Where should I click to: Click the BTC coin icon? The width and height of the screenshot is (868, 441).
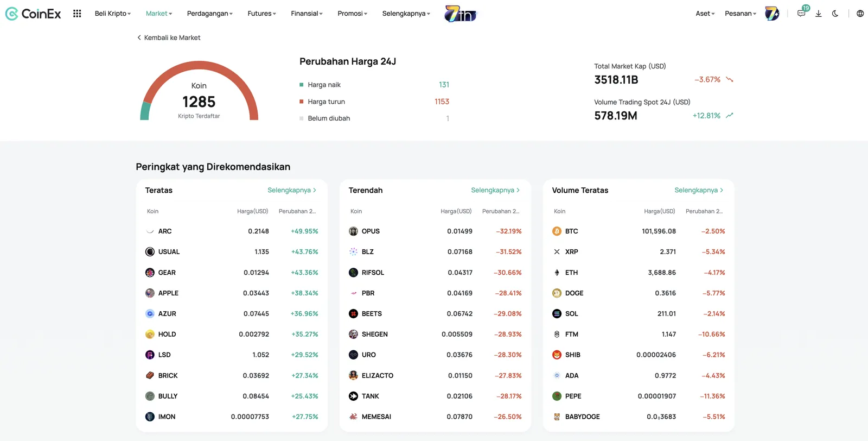point(557,231)
